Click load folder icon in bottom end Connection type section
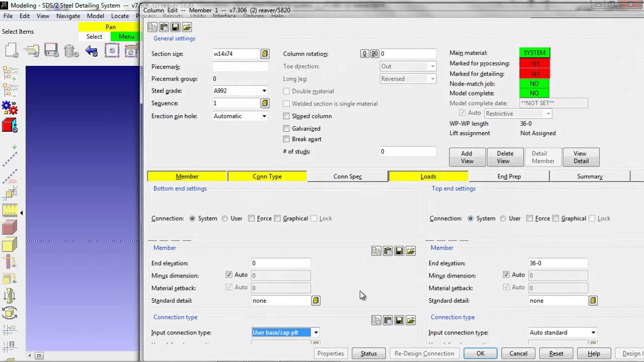The height and width of the screenshot is (362, 644). click(411, 320)
